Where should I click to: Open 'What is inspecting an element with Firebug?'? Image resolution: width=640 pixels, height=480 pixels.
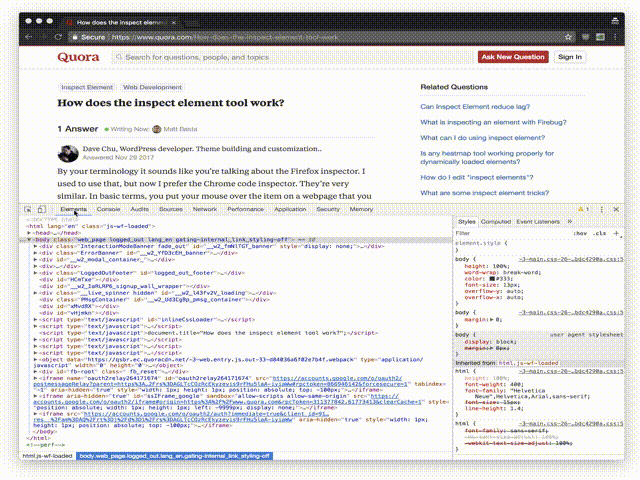tap(493, 122)
